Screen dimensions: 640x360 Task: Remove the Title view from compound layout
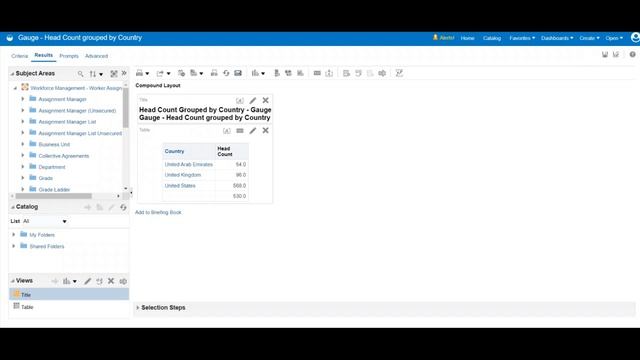point(265,100)
